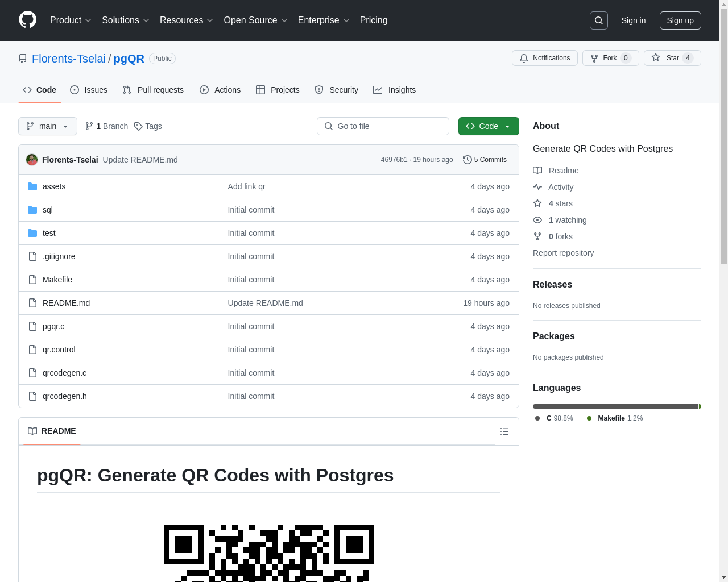Switch to the Insights tab
728x582 pixels.
point(395,90)
